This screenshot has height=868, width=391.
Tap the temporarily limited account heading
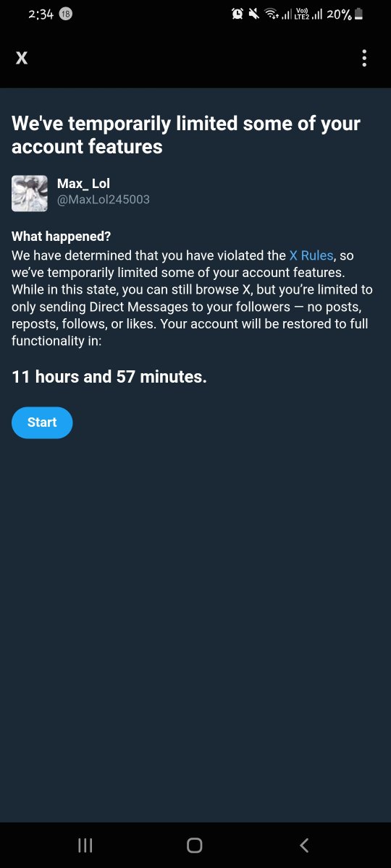[186, 135]
